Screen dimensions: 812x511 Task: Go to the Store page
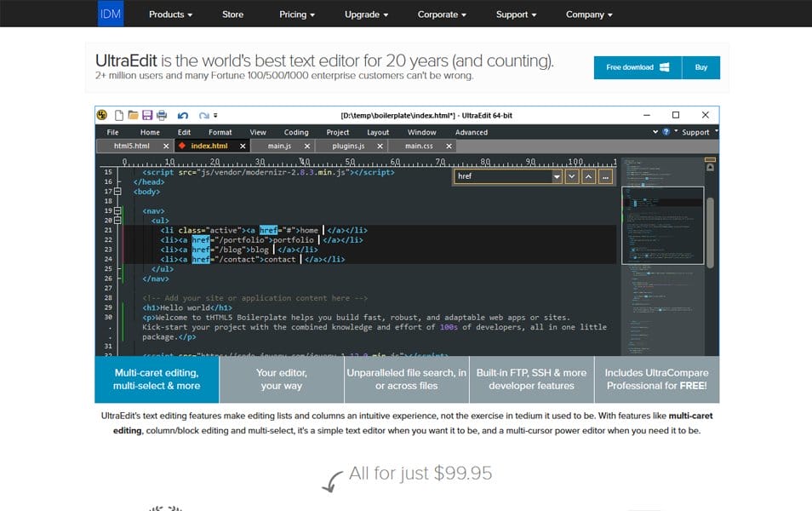pos(232,14)
